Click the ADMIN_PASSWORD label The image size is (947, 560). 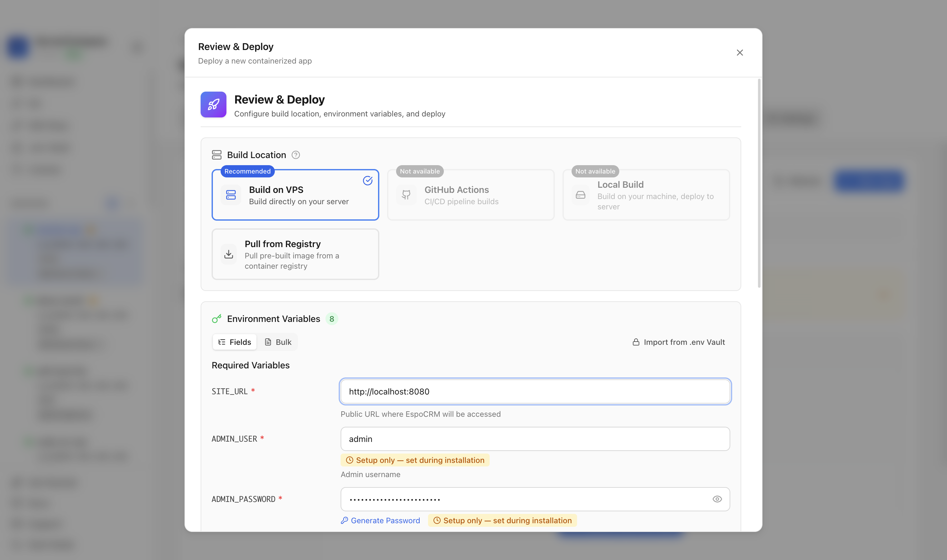pos(243,499)
